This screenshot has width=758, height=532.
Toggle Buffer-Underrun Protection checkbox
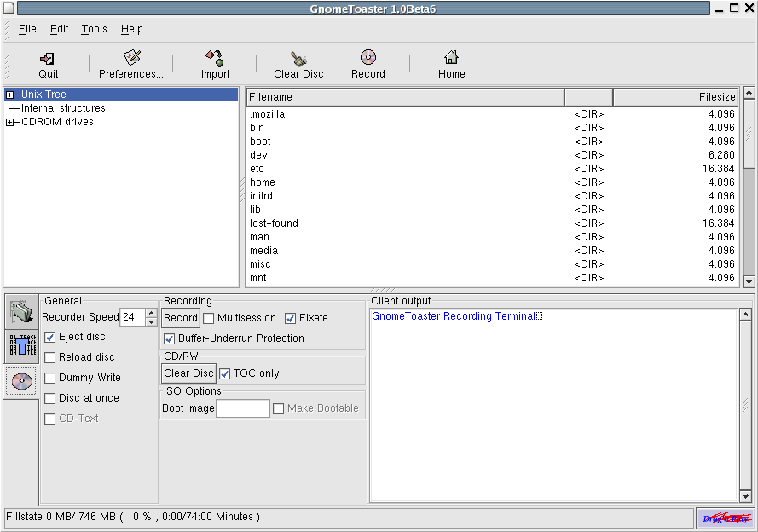(169, 338)
